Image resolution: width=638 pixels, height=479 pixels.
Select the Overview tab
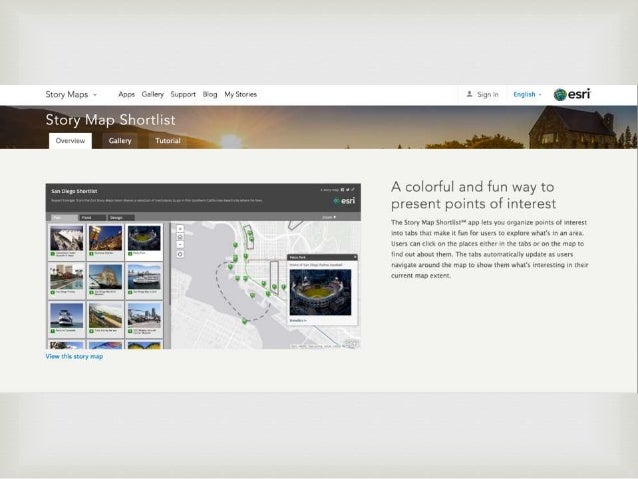[x=70, y=141]
